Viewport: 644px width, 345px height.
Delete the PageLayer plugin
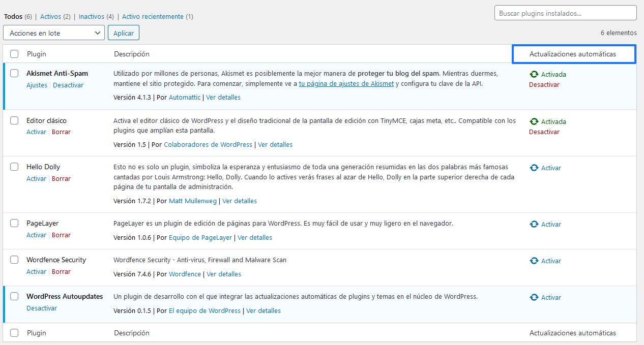point(61,235)
